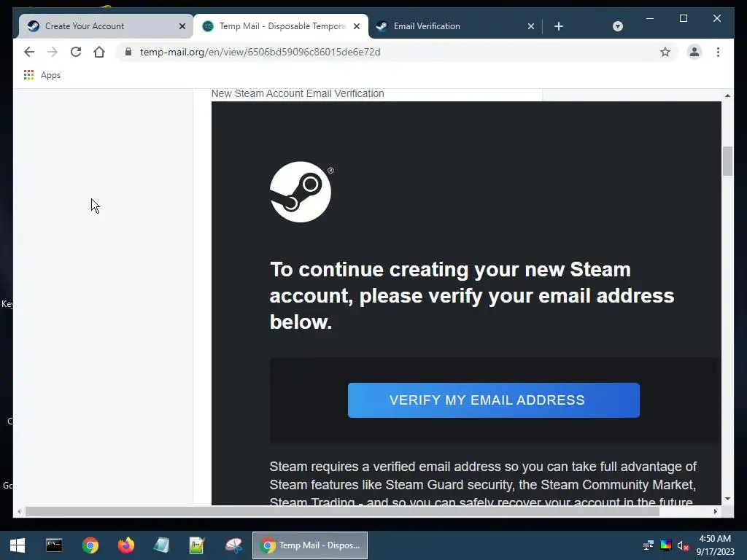Open the Windows Start menu

(x=18, y=545)
